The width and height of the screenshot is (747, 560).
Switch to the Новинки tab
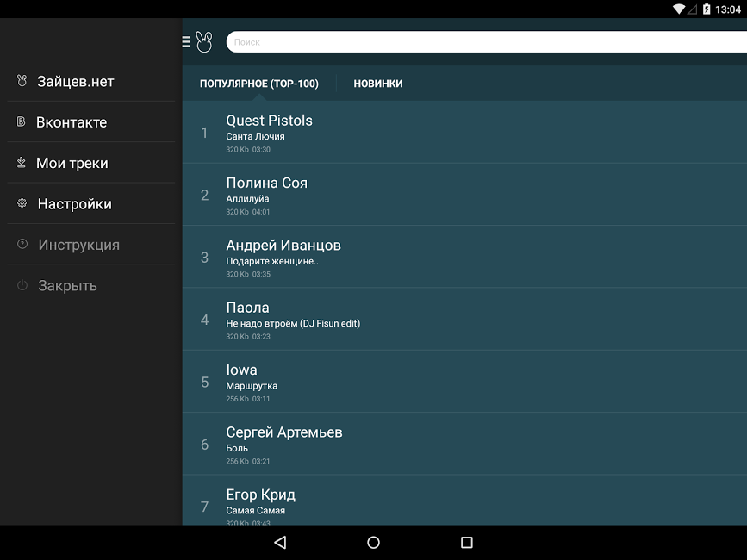(x=377, y=84)
